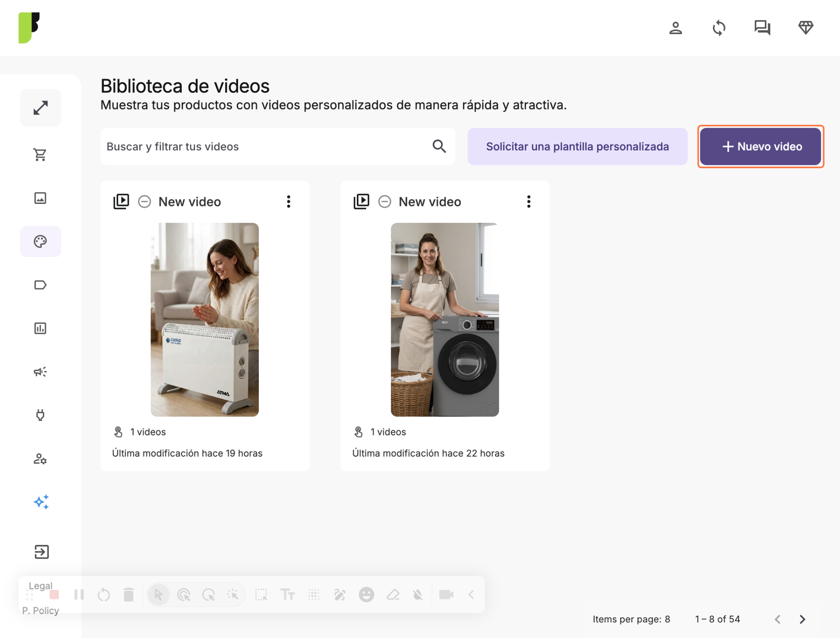Go to next page of videos
This screenshot has height=638, width=840.
(803, 619)
